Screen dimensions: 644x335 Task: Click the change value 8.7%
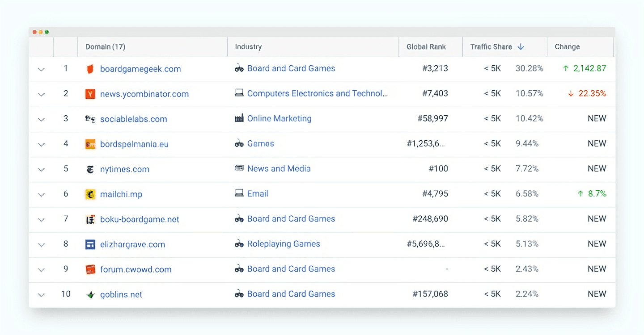[597, 193]
